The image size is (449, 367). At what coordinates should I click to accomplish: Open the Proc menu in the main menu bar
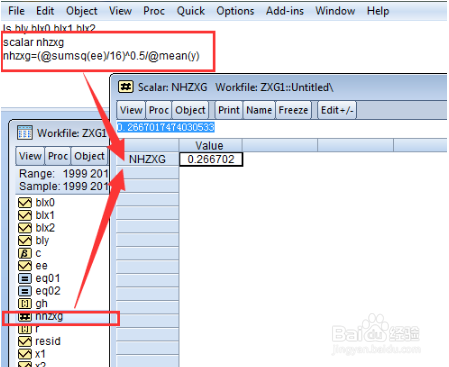tap(154, 11)
